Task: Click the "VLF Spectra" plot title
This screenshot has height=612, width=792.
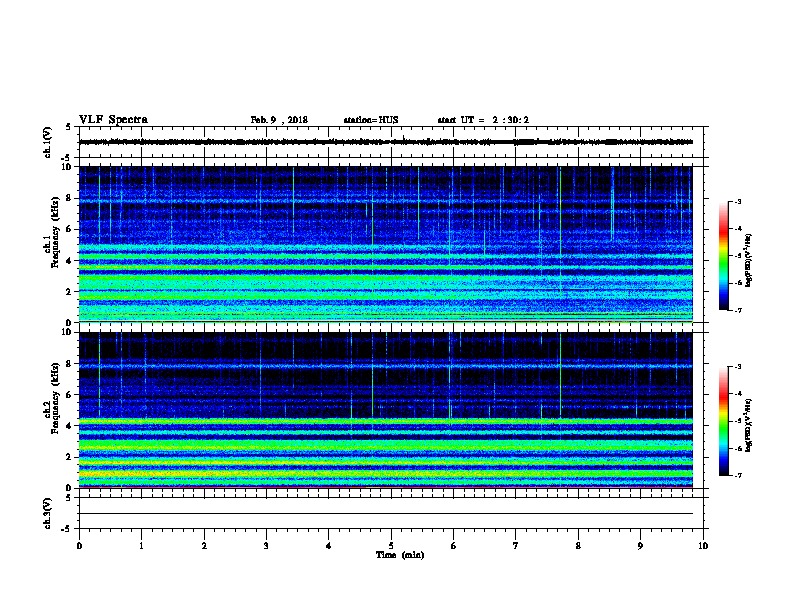Action: 113,120
